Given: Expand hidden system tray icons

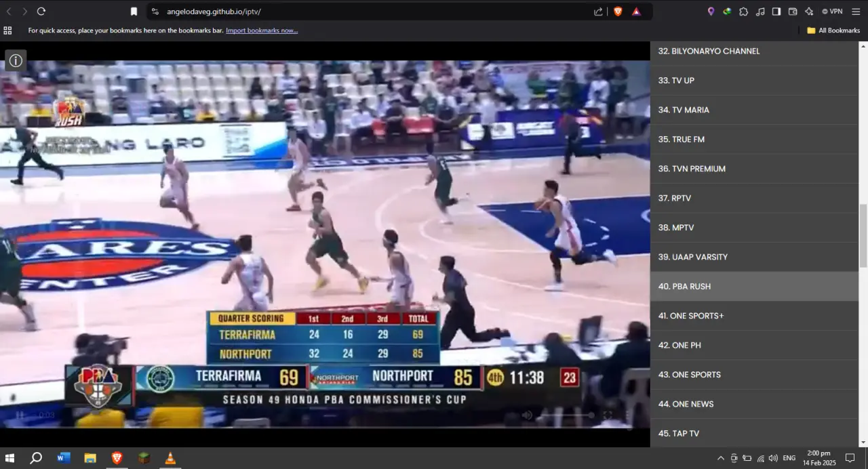Looking at the screenshot, I should tap(721, 458).
